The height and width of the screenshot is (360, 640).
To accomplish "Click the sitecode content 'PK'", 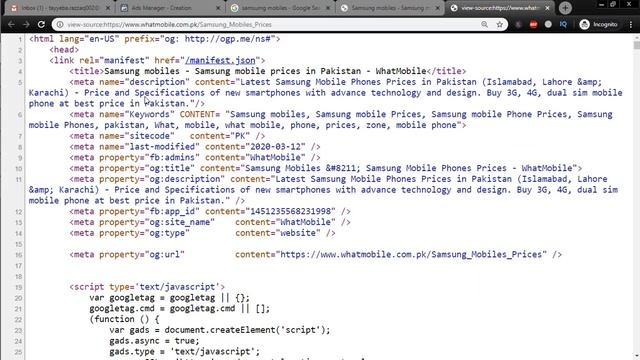I will (x=240, y=136).
